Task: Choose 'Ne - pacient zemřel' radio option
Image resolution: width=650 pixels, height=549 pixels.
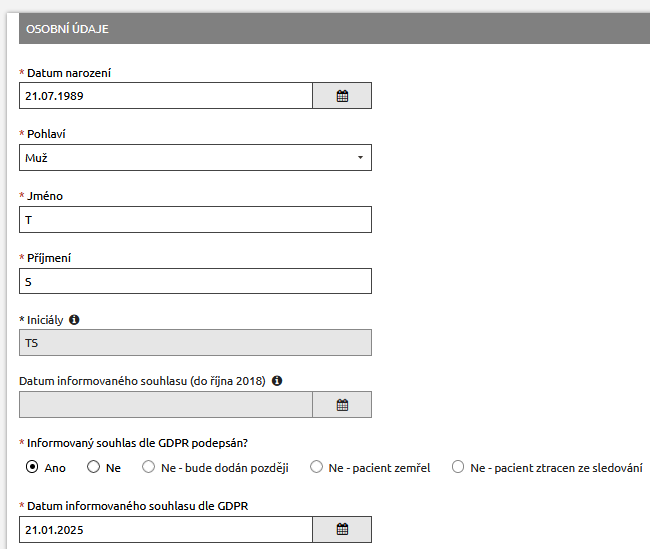Action: (317, 467)
